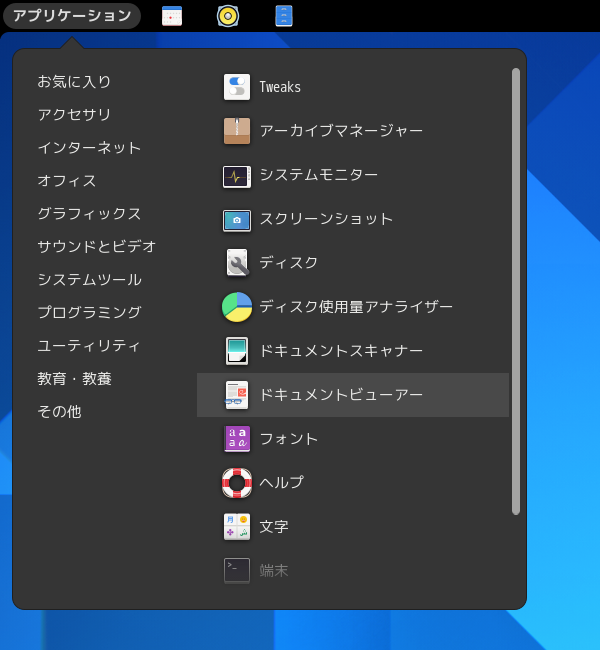
Task: Select the サウンドとビデオ category
Action: tap(97, 247)
